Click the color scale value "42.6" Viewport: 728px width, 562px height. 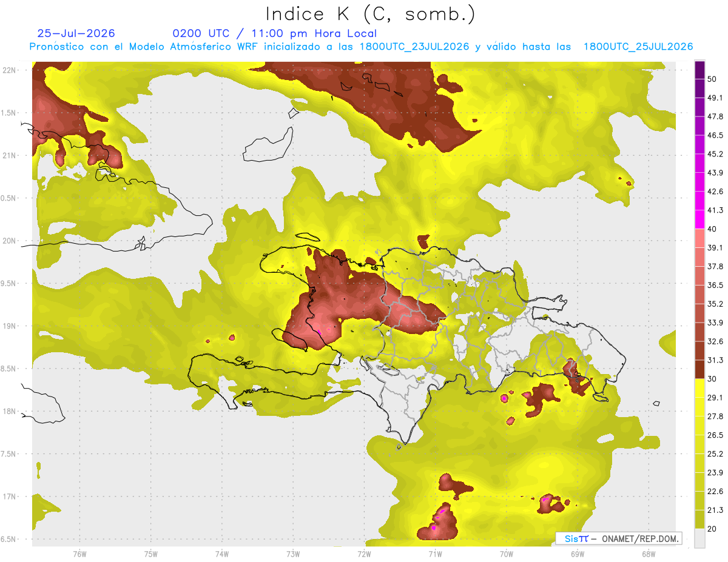pos(715,192)
